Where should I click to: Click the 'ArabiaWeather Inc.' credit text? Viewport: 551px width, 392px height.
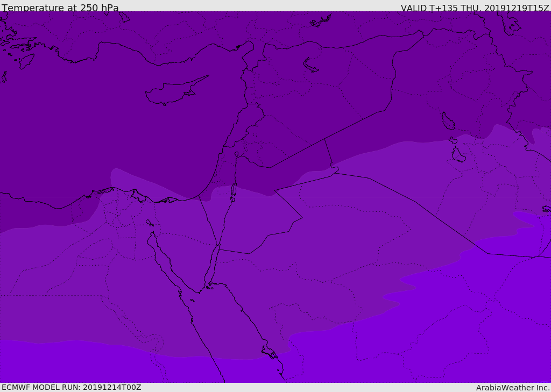pos(512,388)
